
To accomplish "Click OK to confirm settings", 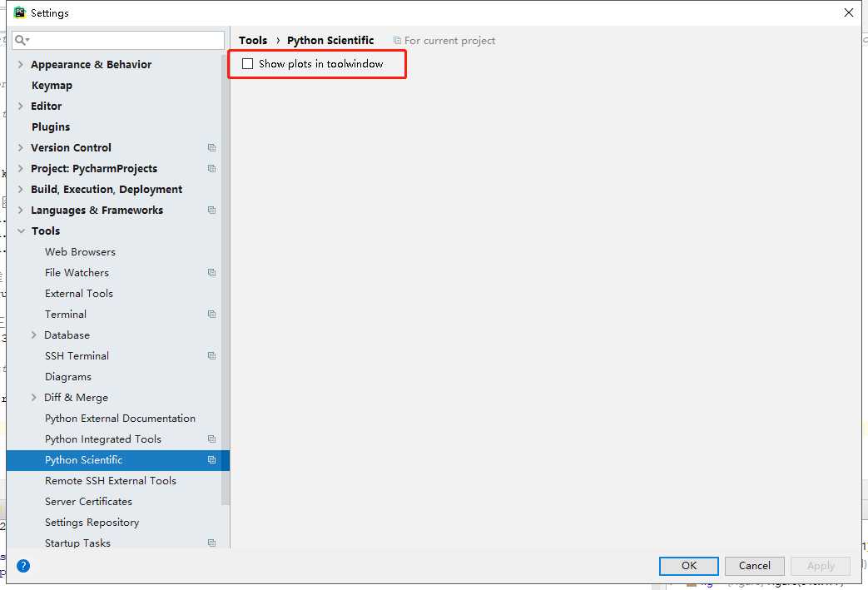I will (x=688, y=566).
